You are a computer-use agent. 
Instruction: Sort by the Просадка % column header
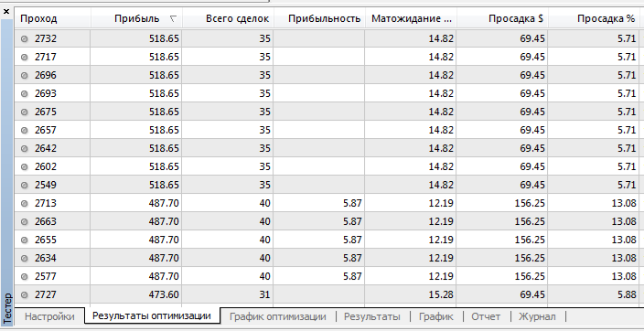[x=594, y=18]
